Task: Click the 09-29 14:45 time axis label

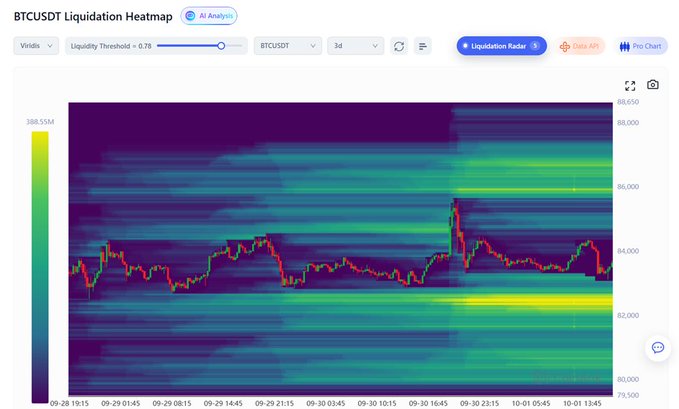Action: [223, 403]
